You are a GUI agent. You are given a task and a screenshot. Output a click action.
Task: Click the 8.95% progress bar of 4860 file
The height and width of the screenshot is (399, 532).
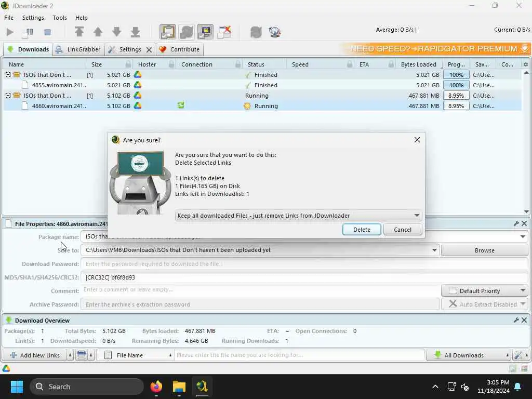click(x=456, y=106)
